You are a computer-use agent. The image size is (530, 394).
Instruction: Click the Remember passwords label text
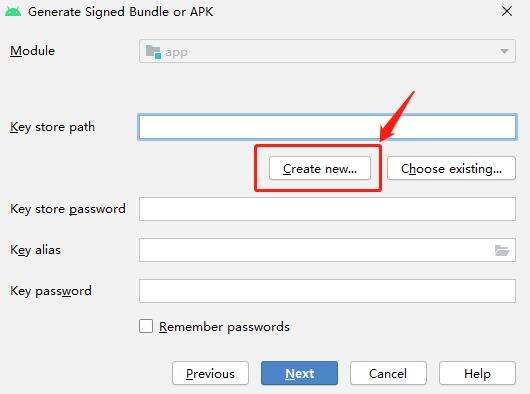point(224,327)
